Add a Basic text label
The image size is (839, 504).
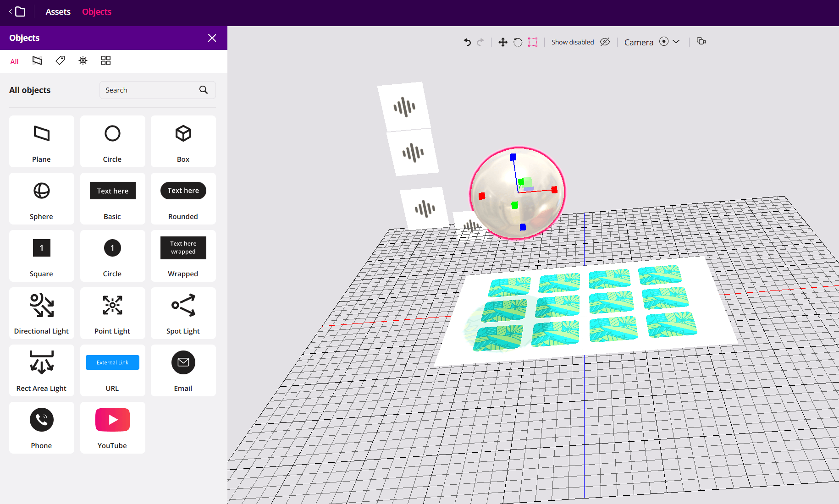(x=112, y=198)
